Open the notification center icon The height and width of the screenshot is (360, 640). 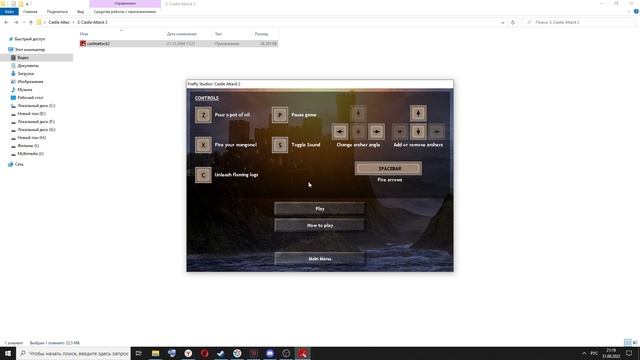[629, 353]
